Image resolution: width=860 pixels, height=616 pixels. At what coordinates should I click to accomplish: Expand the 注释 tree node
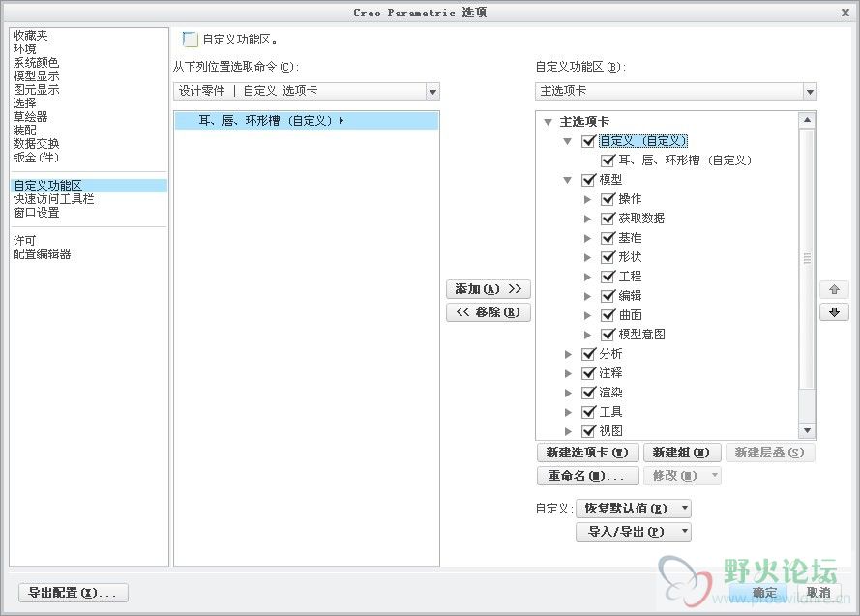tap(568, 374)
